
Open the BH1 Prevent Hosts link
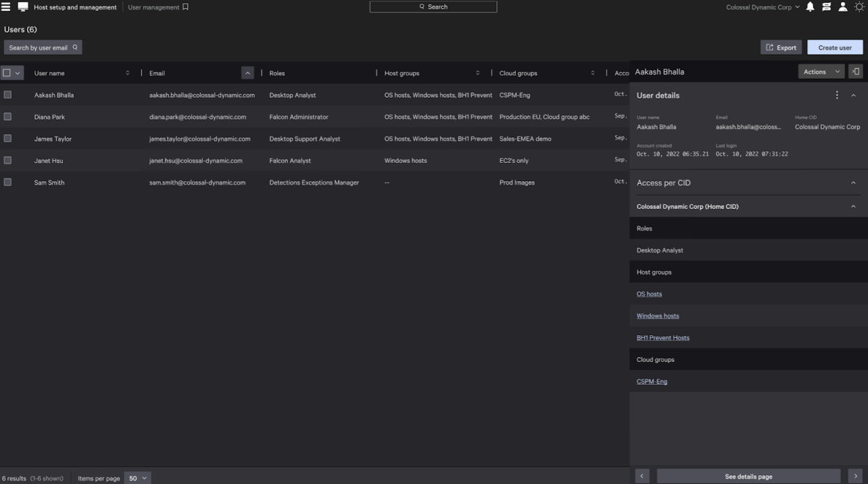(663, 337)
